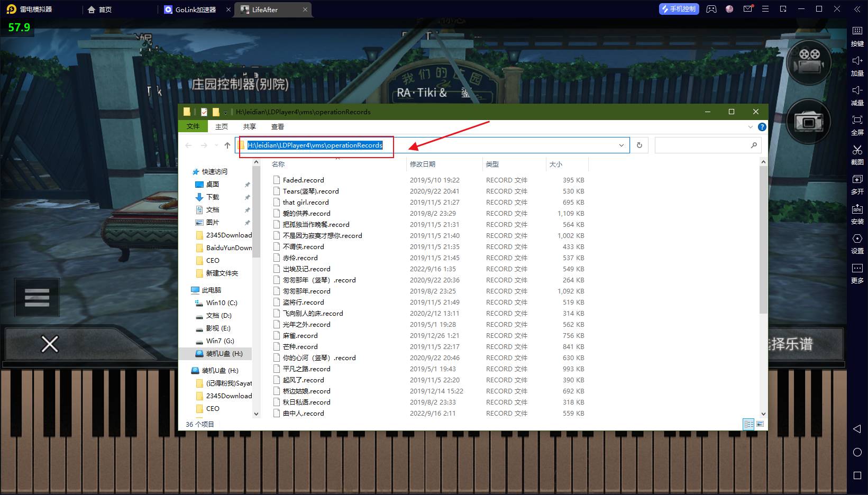
Task: Click the 手机控制 button
Action: [679, 9]
